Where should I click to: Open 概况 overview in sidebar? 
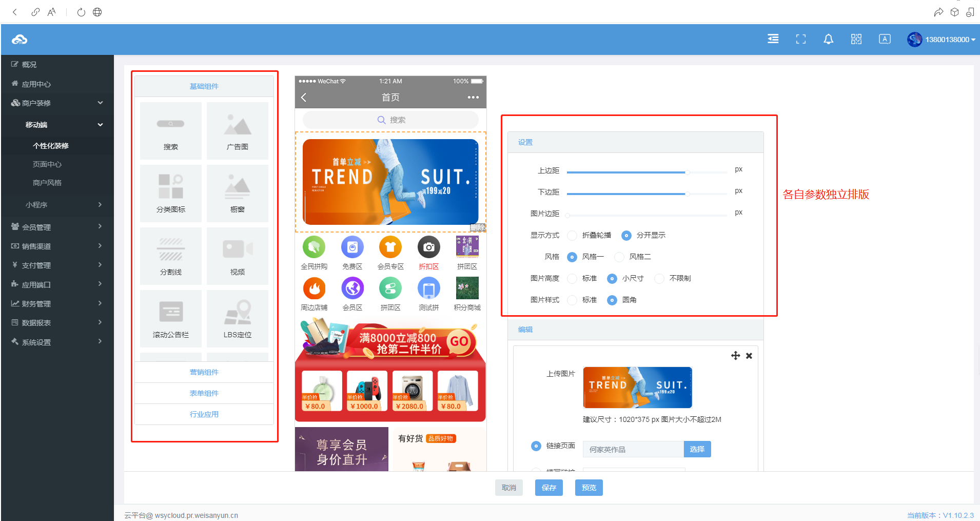(x=29, y=64)
